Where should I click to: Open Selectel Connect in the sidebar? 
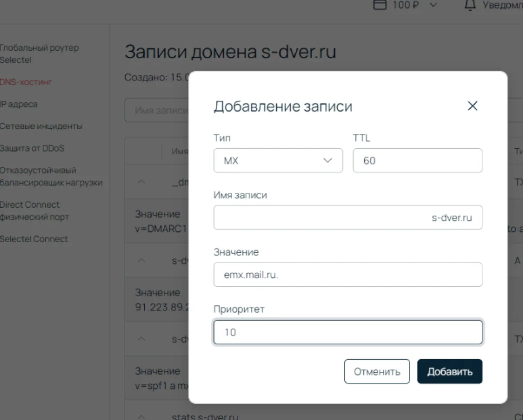(34, 239)
